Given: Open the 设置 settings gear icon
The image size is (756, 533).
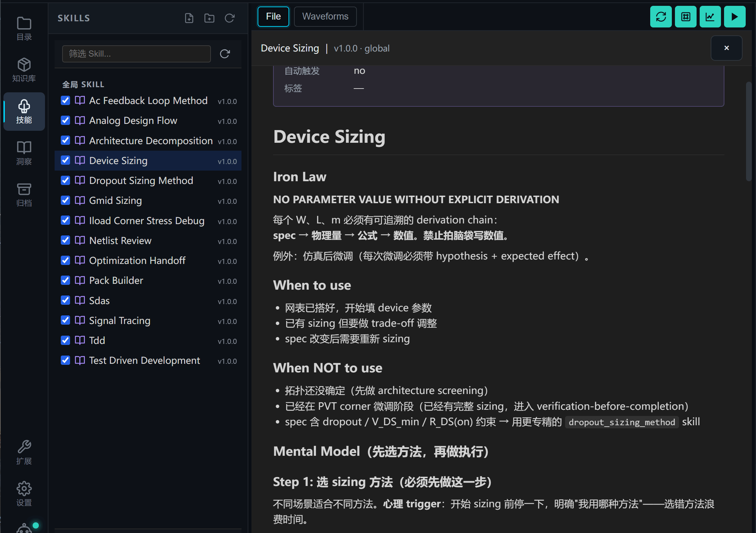Looking at the screenshot, I should (x=24, y=494).
